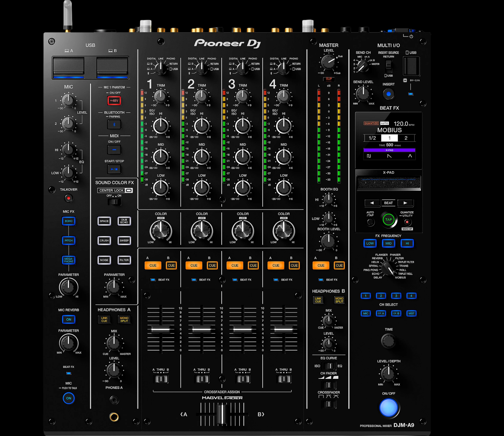Toggle Headphones B MONO SPLIT

[339, 300]
